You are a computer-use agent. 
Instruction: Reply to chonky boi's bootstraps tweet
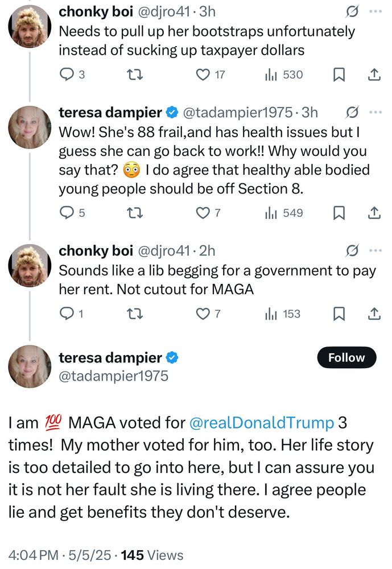coord(67,75)
